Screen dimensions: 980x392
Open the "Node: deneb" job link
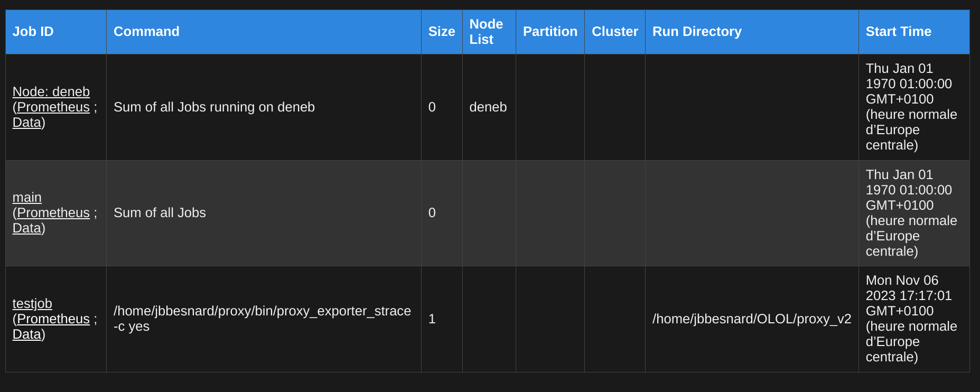51,91
